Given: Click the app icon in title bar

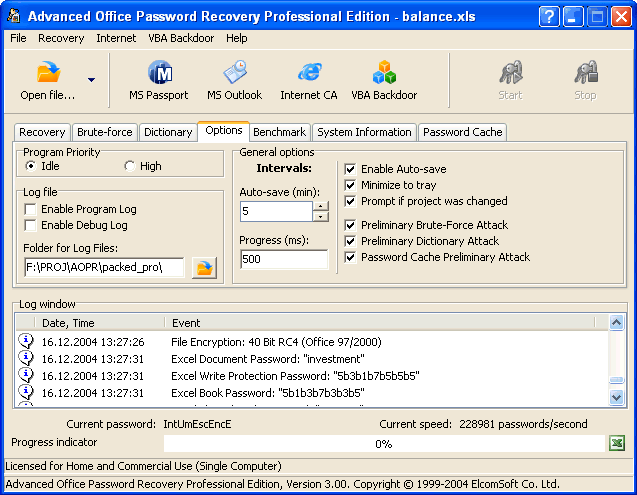Looking at the screenshot, I should (14, 15).
